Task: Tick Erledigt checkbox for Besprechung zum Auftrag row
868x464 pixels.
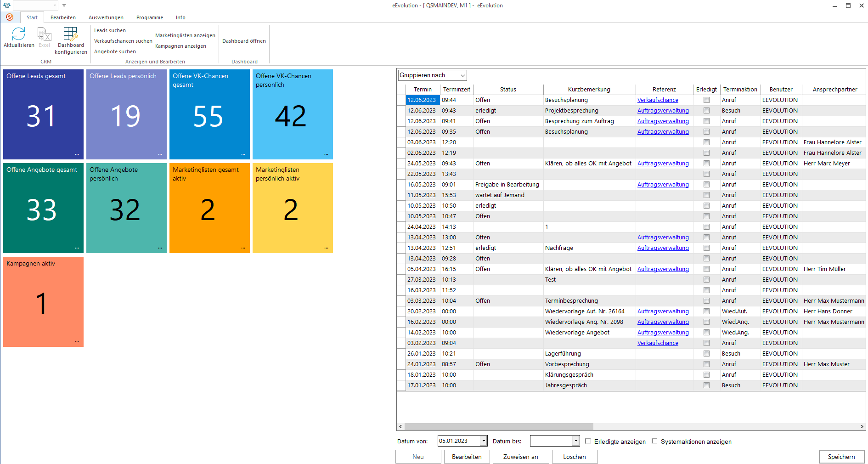Action: click(706, 121)
